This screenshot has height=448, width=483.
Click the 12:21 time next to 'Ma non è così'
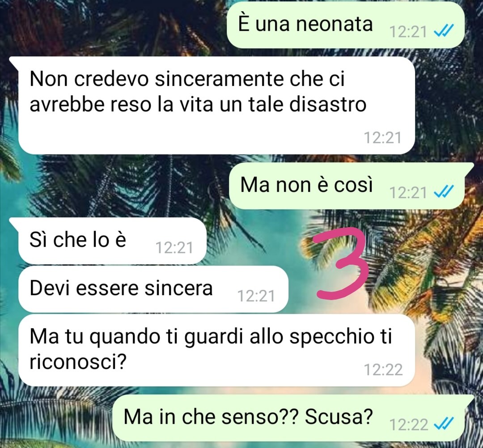click(x=408, y=192)
